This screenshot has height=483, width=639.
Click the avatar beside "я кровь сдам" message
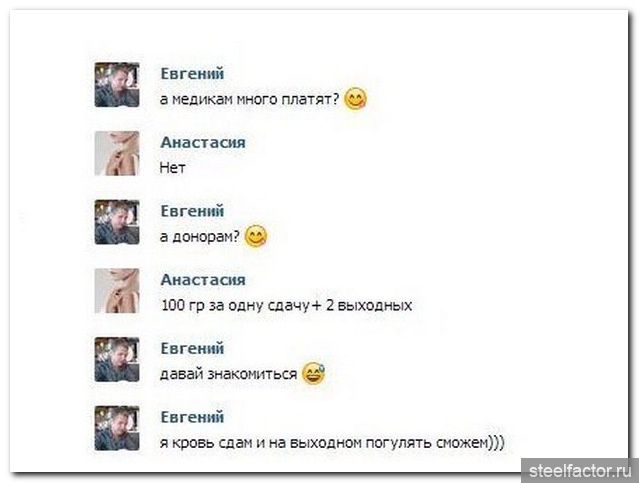(117, 428)
